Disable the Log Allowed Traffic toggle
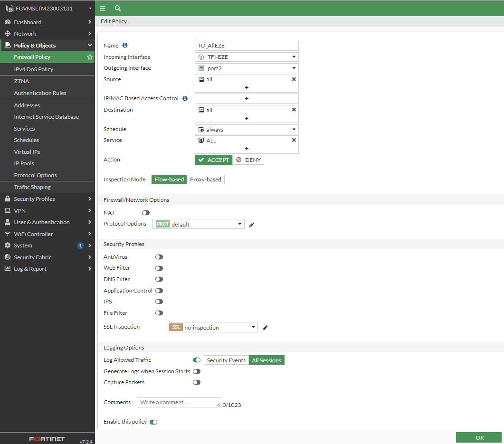 click(x=196, y=360)
